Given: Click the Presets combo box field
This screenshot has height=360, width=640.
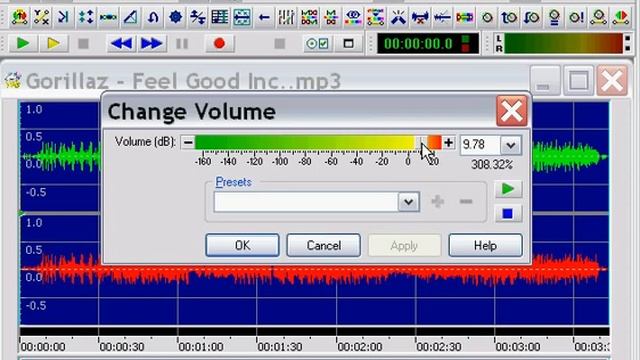Looking at the screenshot, I should (306, 202).
